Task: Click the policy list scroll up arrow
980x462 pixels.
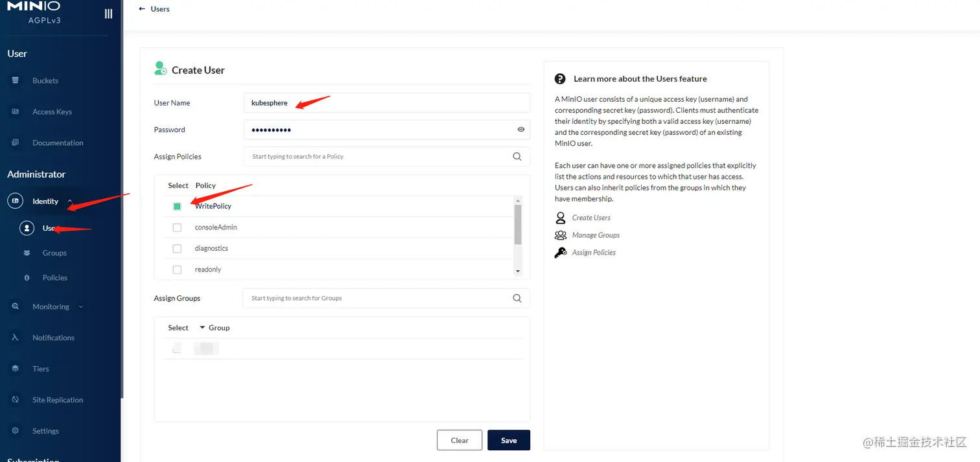Action: pos(517,201)
